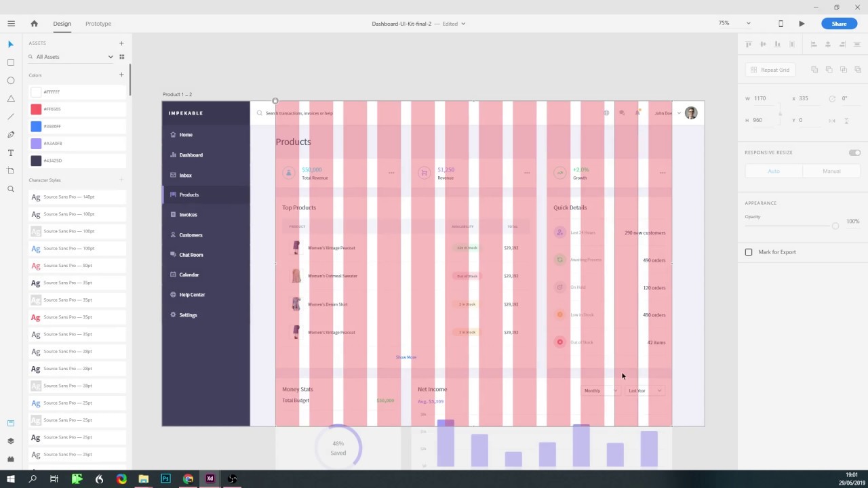Select the Zoom magnifier tool
This screenshot has width=868, height=488.
[x=11, y=189]
